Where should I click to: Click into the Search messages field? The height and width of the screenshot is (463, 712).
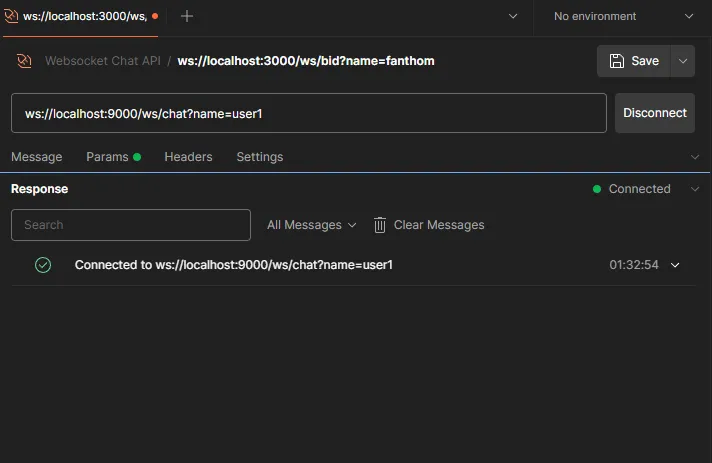pyautogui.click(x=131, y=225)
